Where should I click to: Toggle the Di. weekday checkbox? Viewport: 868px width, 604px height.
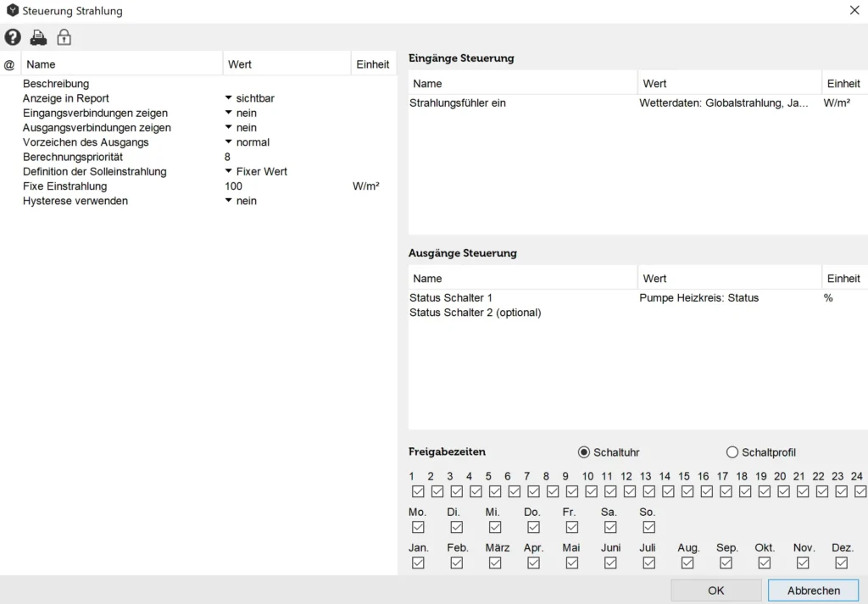point(456,527)
